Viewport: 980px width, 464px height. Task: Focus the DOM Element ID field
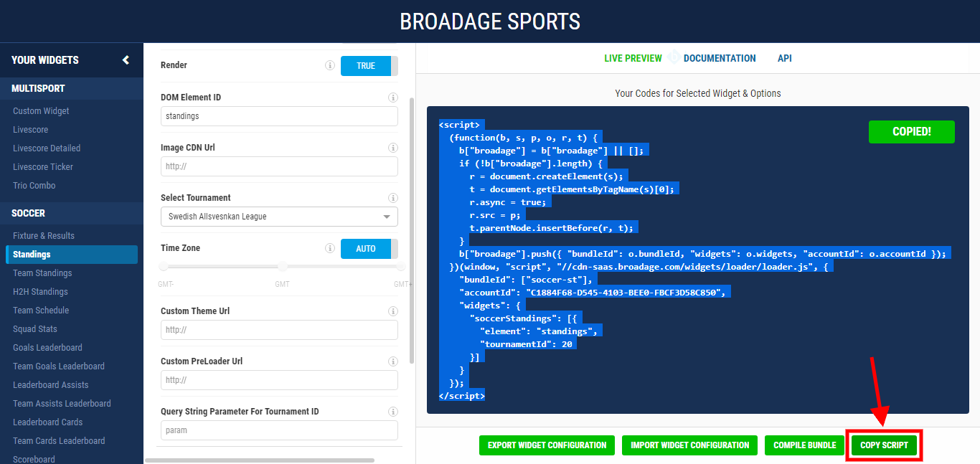click(x=279, y=116)
